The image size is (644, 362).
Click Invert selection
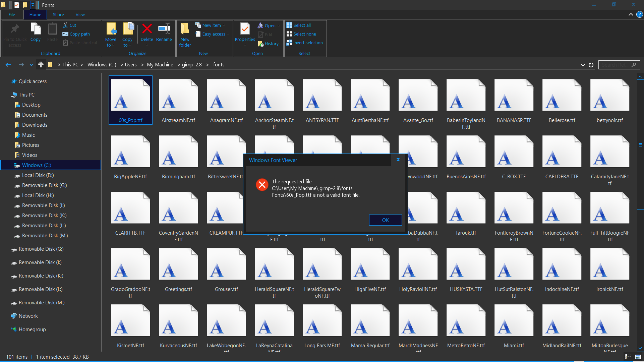(305, 43)
